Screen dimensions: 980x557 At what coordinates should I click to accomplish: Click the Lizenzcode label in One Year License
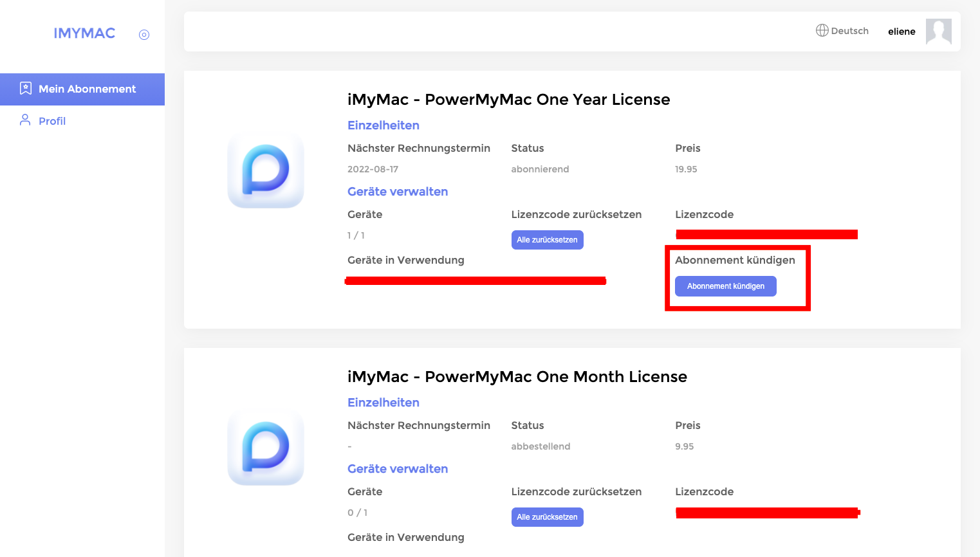pyautogui.click(x=705, y=214)
